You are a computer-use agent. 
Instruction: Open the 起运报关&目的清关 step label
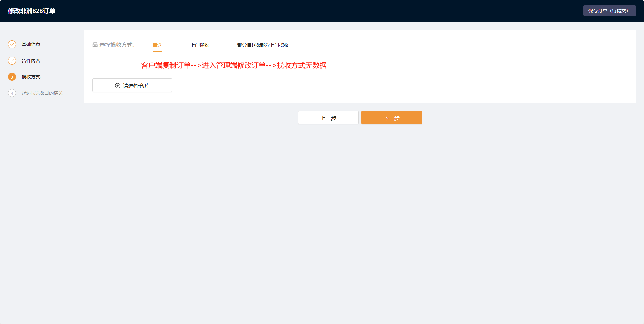pyautogui.click(x=42, y=93)
